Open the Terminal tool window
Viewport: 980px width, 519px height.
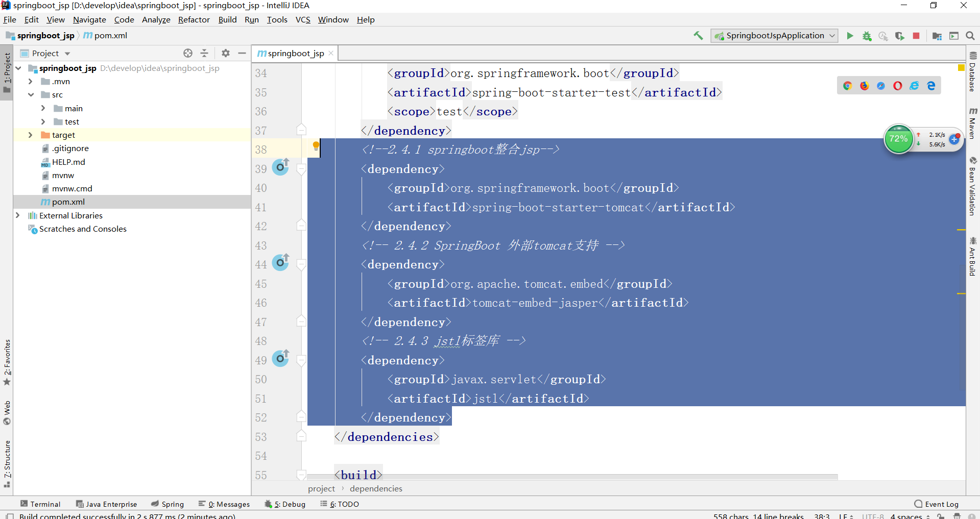click(x=40, y=504)
